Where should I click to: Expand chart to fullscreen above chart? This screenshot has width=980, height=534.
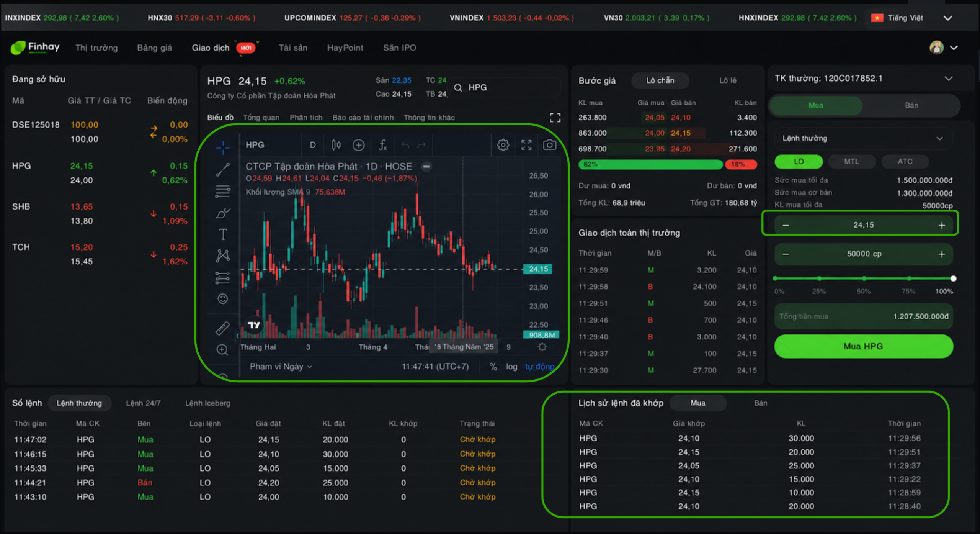point(555,118)
